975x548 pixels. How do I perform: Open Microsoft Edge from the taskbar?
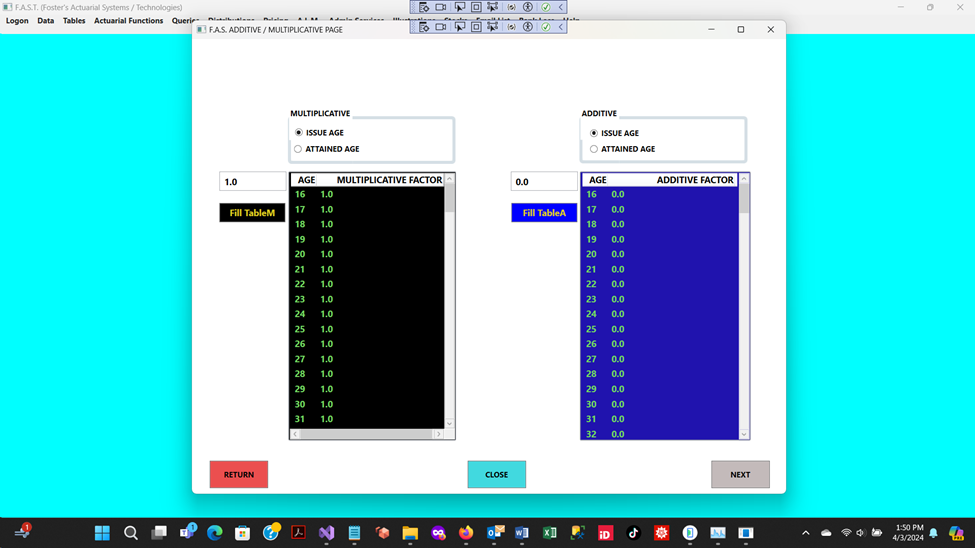(x=214, y=533)
